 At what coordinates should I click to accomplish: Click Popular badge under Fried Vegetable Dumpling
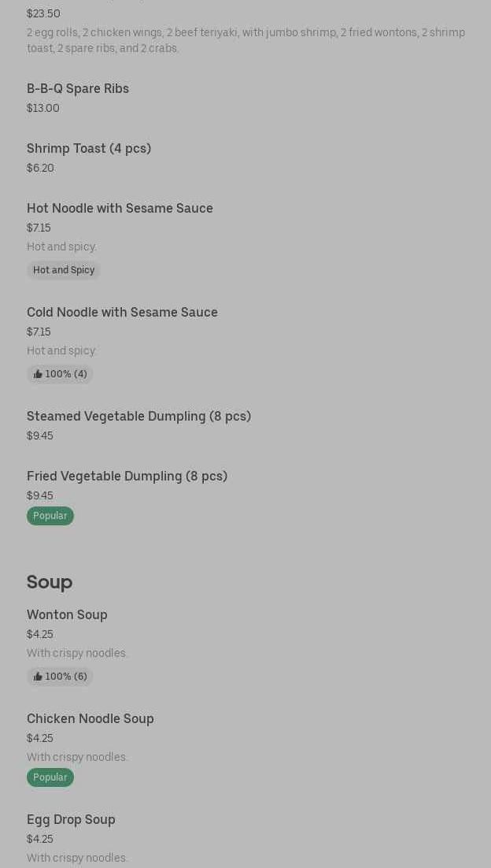[50, 516]
